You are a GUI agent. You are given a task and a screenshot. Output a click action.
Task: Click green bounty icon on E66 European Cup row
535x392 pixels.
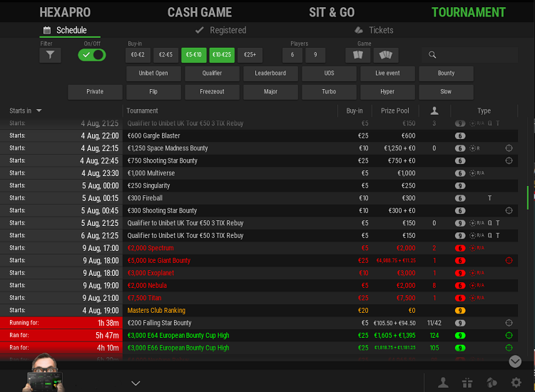click(509, 348)
